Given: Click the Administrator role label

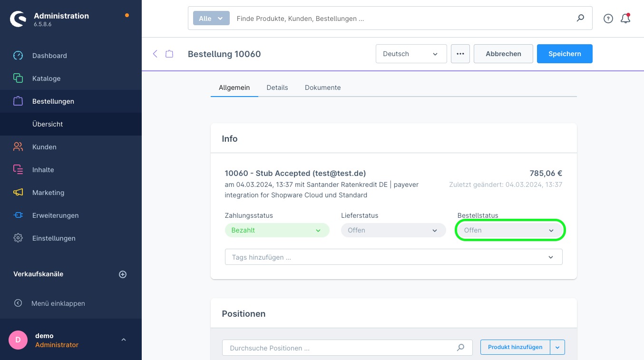Looking at the screenshot, I should (x=57, y=345).
